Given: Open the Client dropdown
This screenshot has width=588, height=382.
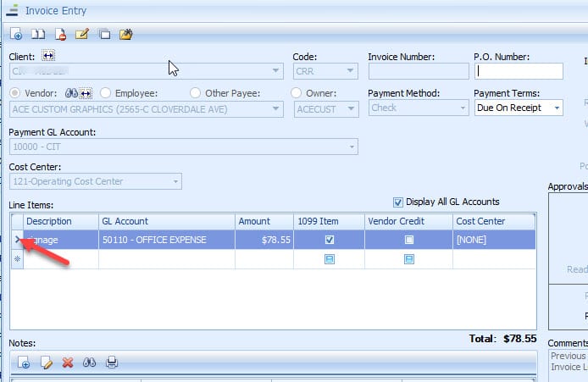Looking at the screenshot, I should (275, 71).
